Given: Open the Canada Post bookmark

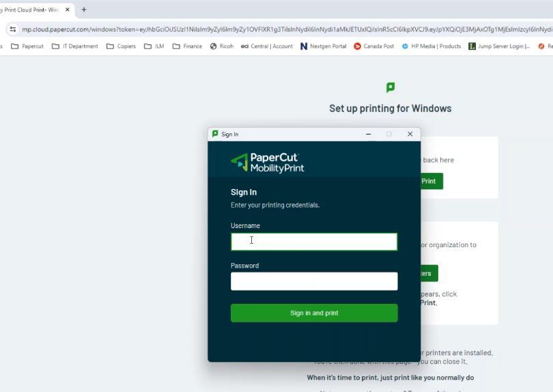Looking at the screenshot, I should (374, 46).
